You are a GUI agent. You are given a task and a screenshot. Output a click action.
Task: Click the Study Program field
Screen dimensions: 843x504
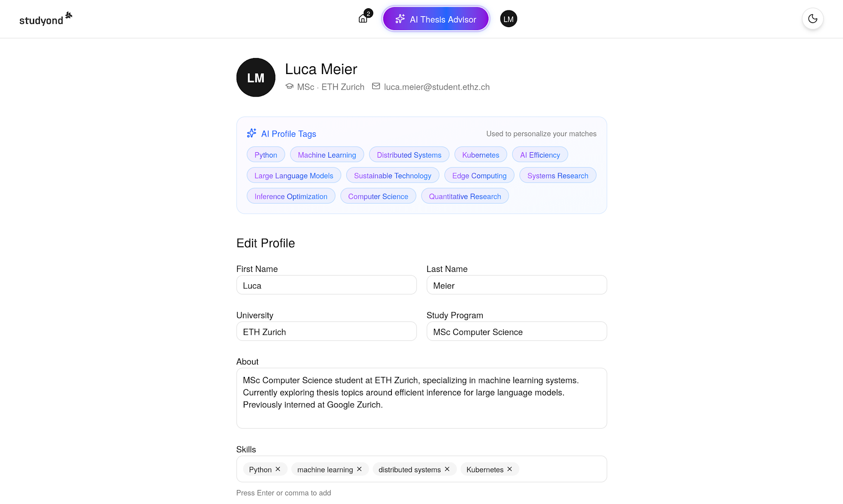516,331
